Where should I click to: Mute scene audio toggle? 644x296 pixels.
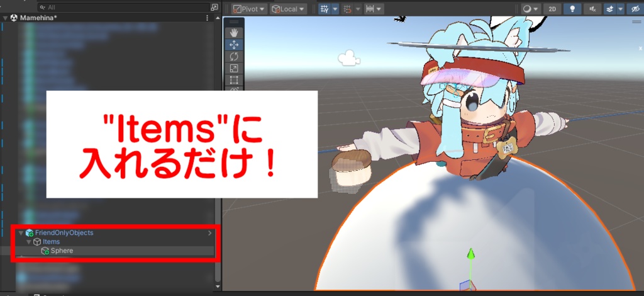point(592,9)
